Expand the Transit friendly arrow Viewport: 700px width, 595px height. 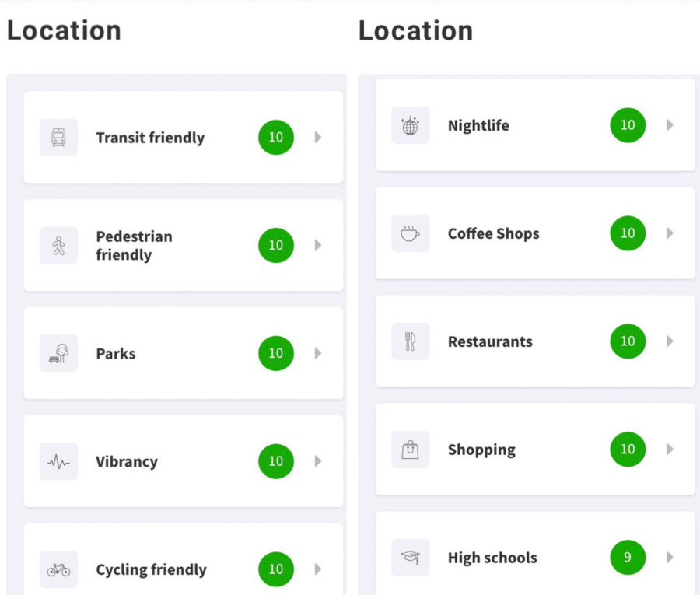[318, 138]
